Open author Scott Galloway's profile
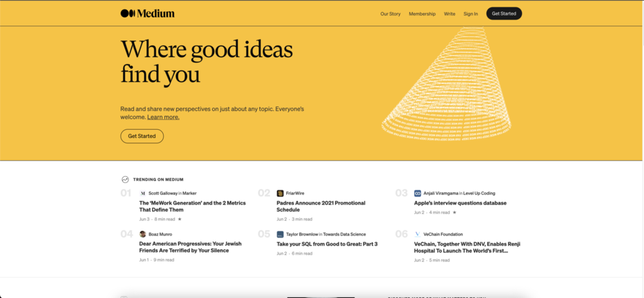 click(163, 193)
